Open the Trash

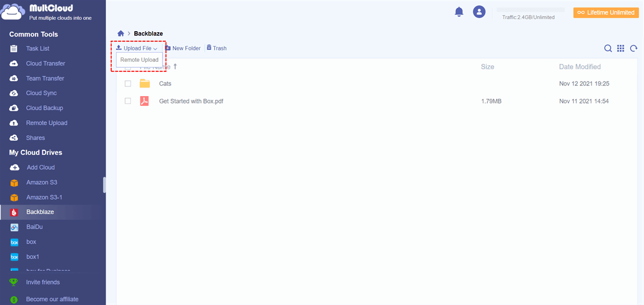(216, 48)
